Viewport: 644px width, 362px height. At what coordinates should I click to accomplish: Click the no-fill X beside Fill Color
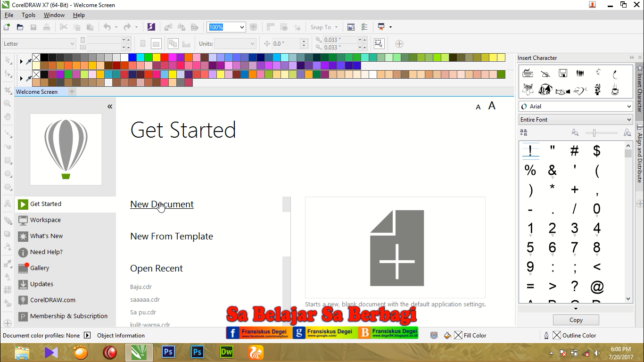click(458, 336)
